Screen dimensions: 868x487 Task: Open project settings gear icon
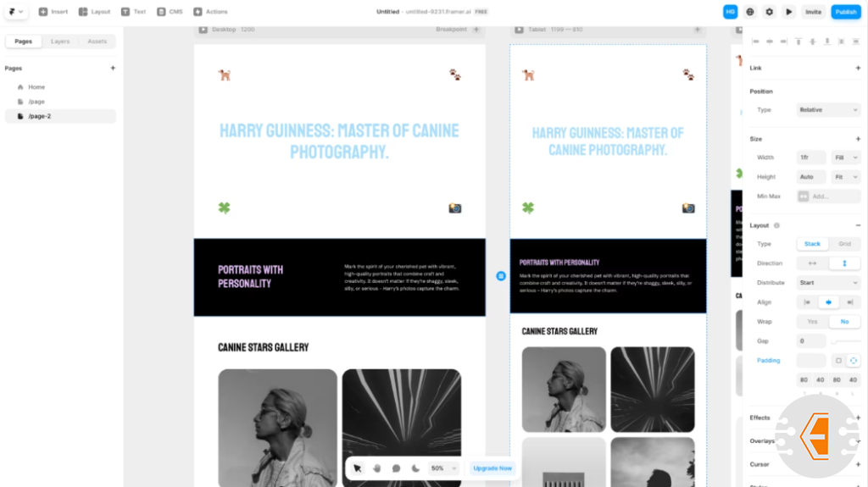[770, 12]
